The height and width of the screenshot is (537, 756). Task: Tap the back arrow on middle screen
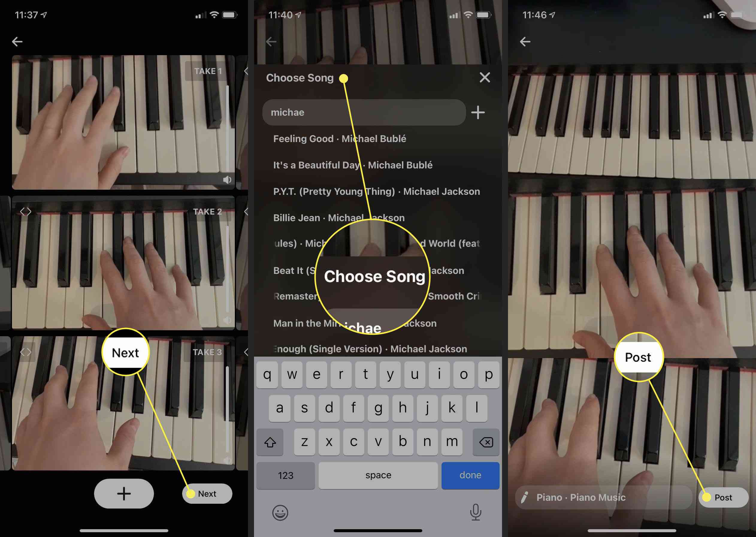(271, 42)
